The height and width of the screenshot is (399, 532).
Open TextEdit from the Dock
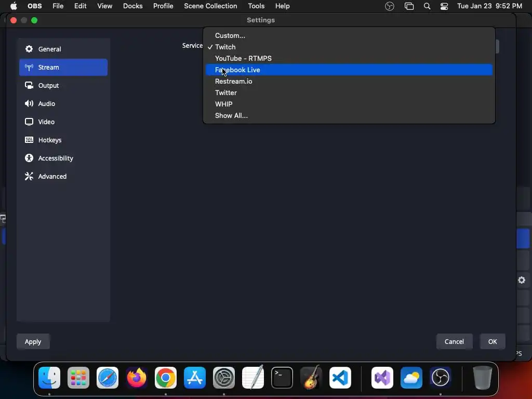(x=253, y=378)
